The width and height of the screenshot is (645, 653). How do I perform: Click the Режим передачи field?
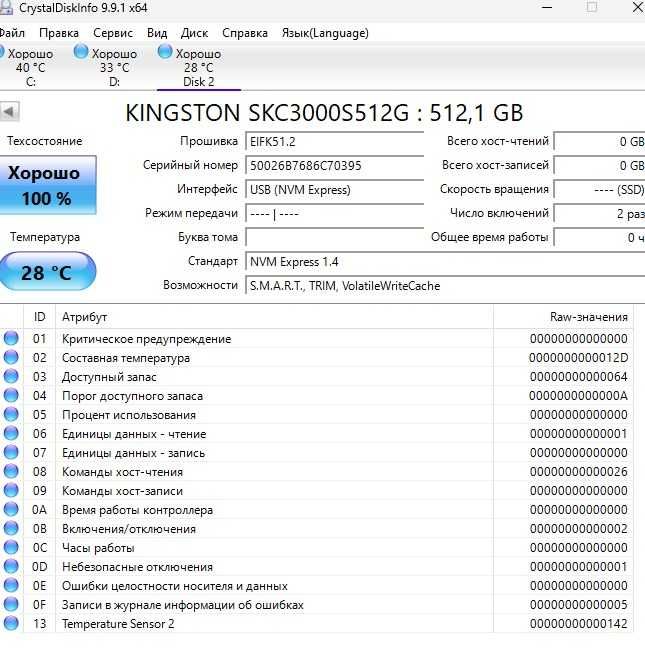(335, 214)
